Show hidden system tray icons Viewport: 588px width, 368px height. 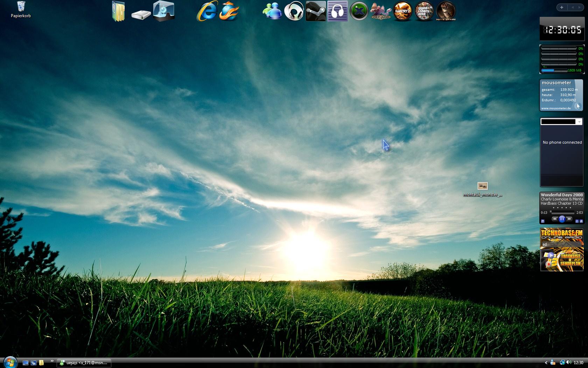click(546, 363)
